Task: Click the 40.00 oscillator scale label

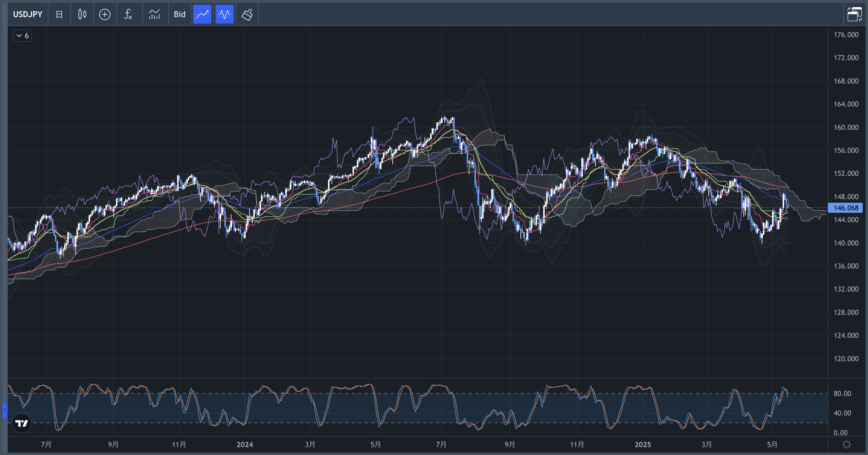Action: pos(842,413)
